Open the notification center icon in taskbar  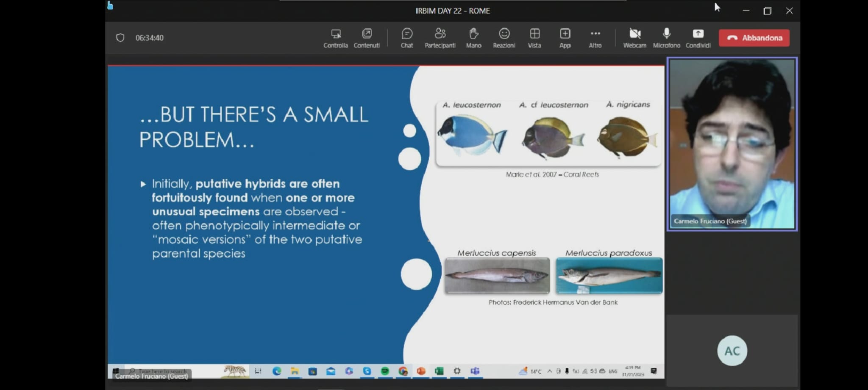pos(654,371)
